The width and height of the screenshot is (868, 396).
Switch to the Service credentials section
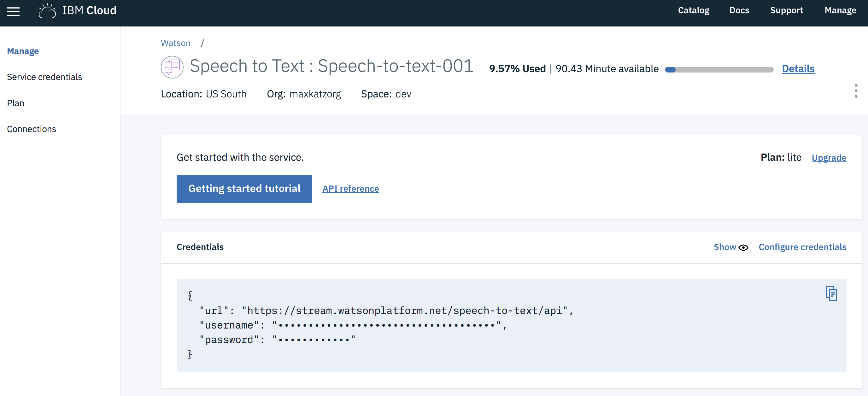(44, 77)
